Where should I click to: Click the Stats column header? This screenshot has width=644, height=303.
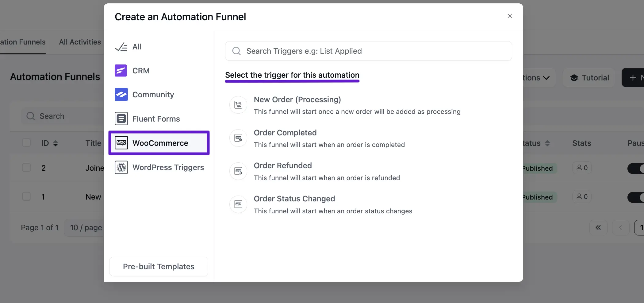point(581,143)
